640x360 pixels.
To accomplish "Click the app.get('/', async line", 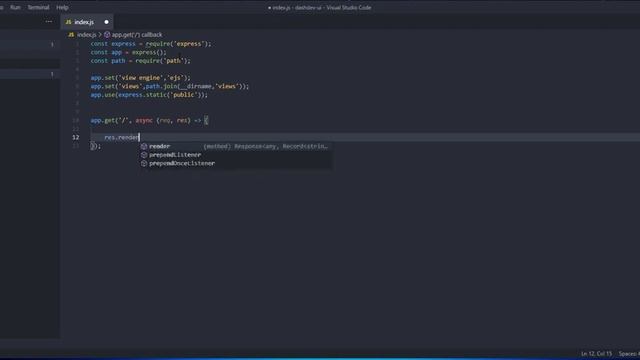I will (149, 120).
